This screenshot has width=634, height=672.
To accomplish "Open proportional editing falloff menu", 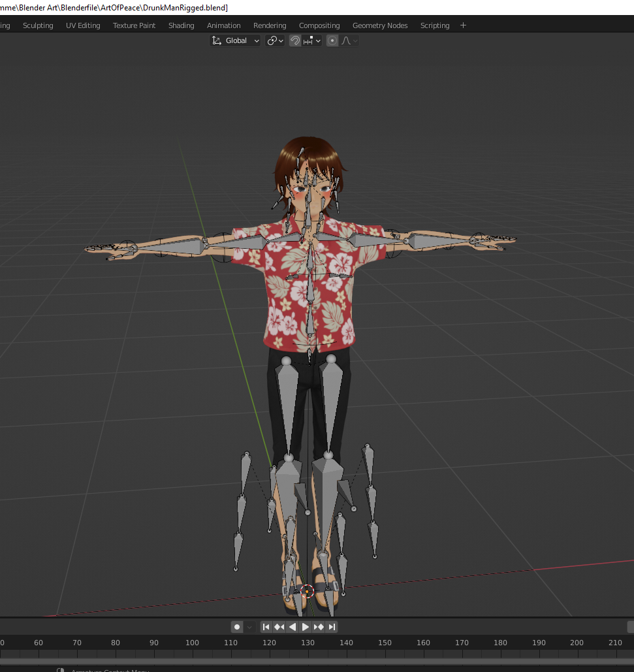I will tap(349, 40).
